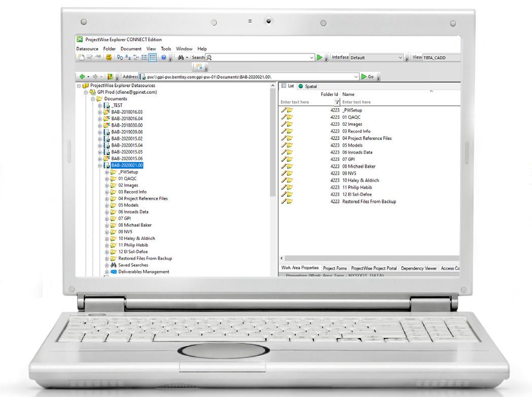
Task: Click the filter funnel icon in Folder Id column
Action: tap(337, 102)
